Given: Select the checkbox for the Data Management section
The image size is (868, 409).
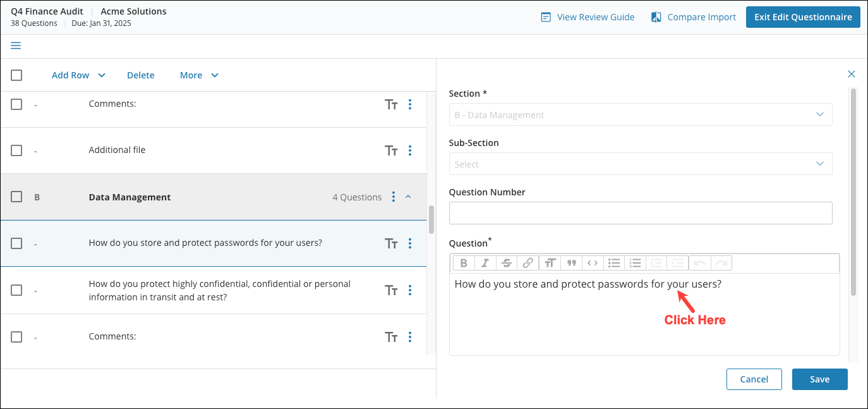Looking at the screenshot, I should [16, 197].
